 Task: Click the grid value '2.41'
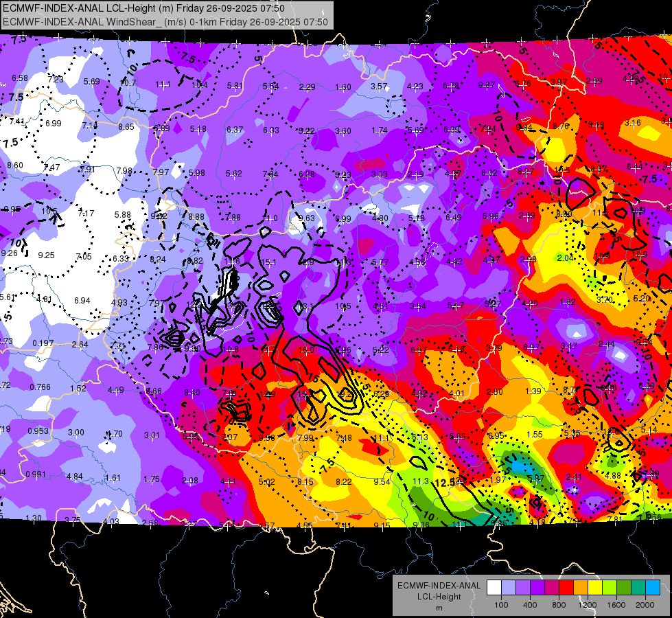pos(574,477)
